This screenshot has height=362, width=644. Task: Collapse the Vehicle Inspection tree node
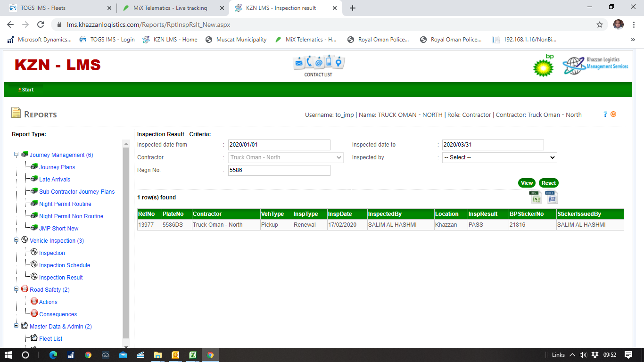point(17,240)
